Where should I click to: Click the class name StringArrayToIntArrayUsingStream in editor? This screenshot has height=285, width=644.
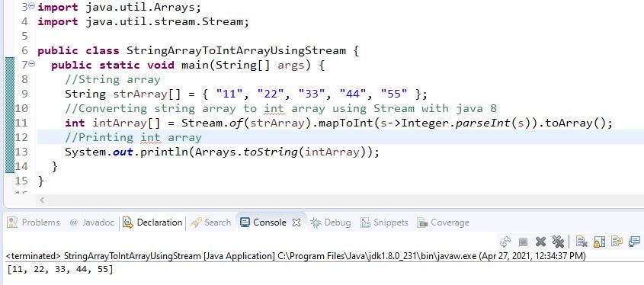click(236, 51)
